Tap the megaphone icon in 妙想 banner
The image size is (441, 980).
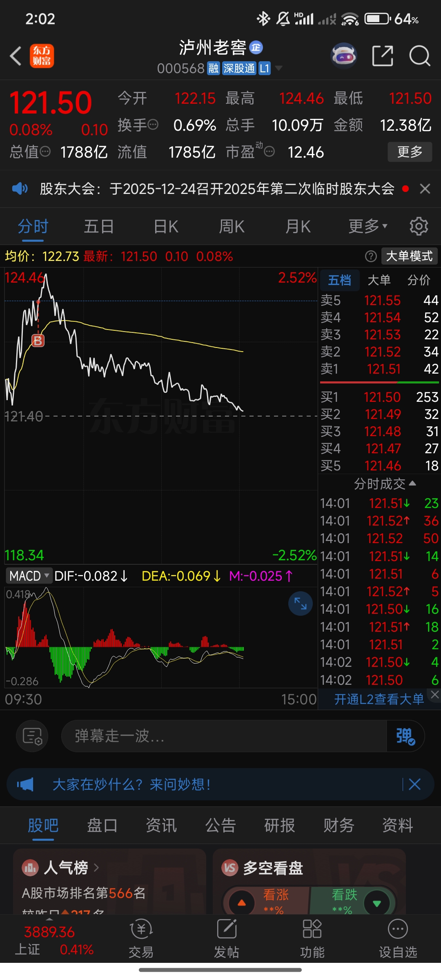point(25,784)
